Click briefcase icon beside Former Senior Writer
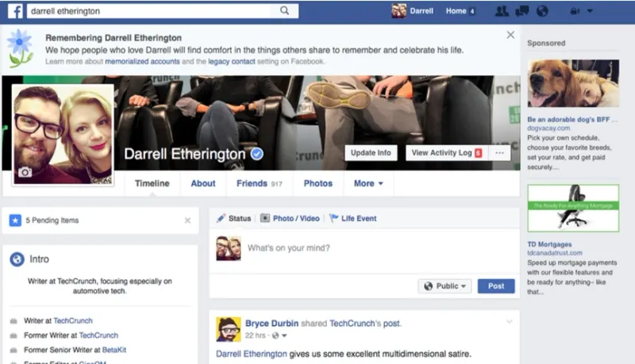 [x=13, y=351]
